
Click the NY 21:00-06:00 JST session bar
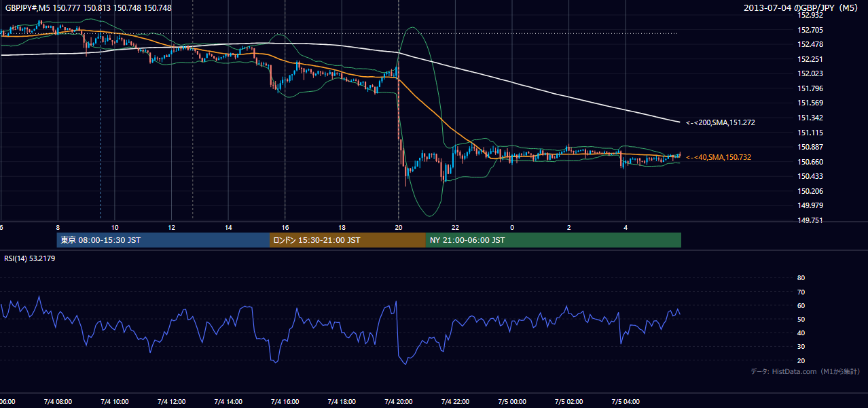click(554, 240)
